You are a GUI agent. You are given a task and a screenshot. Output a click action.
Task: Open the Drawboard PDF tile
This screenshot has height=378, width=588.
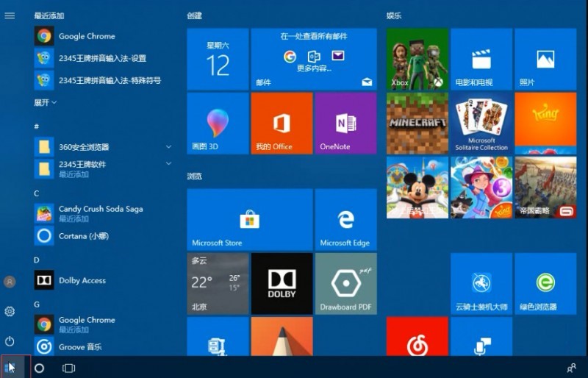click(345, 283)
